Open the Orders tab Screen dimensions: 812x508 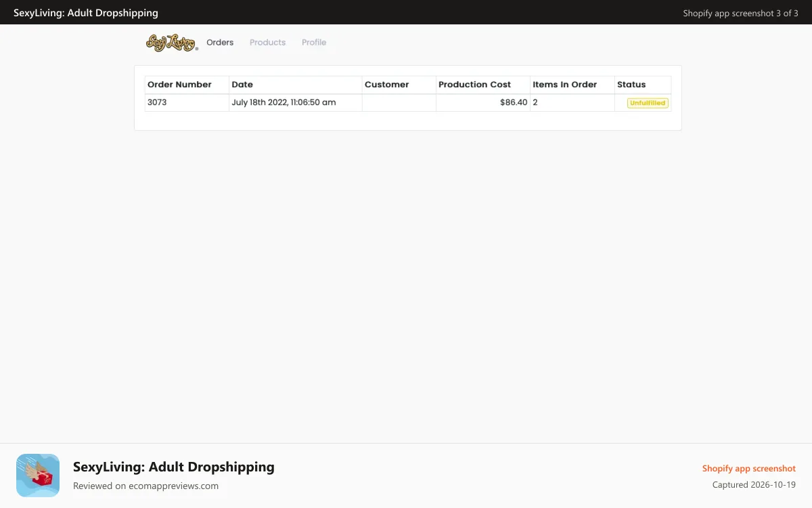(220, 42)
